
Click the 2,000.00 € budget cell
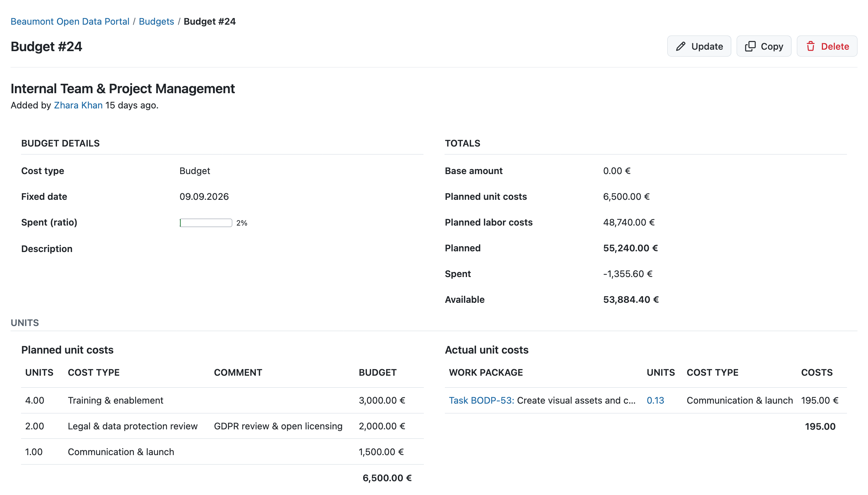pyautogui.click(x=382, y=426)
